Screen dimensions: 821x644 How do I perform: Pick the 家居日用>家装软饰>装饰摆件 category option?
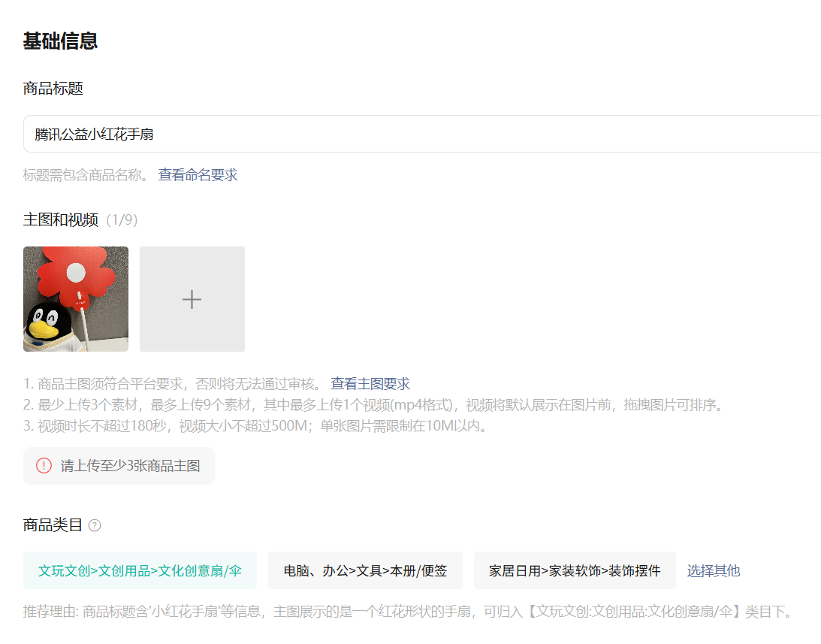(574, 570)
